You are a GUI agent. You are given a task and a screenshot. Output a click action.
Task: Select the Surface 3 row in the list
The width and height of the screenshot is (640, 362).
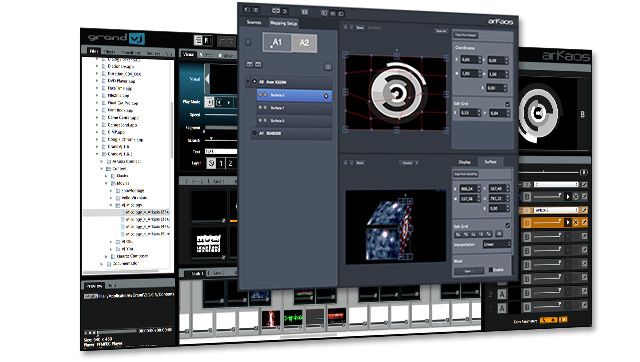pyautogui.click(x=294, y=121)
